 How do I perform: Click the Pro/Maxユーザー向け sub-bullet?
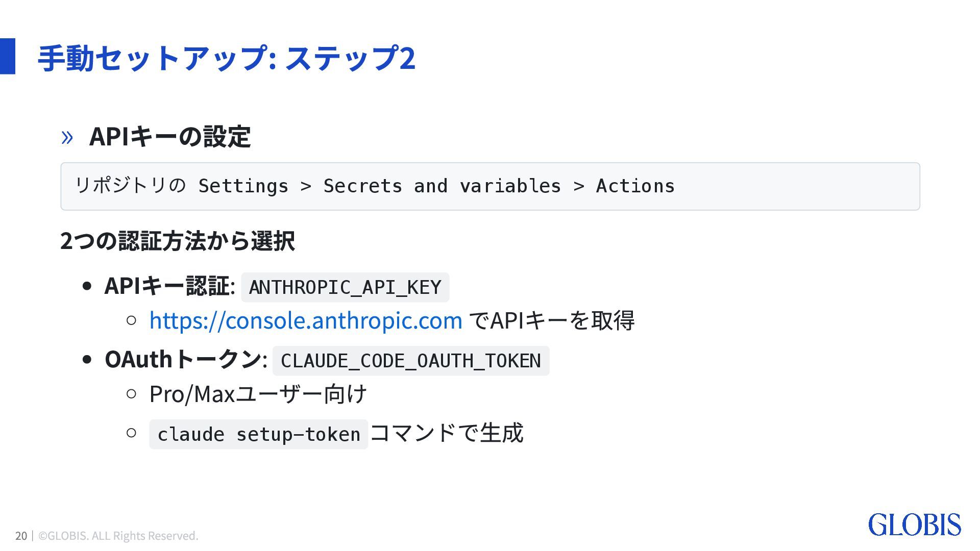258,394
